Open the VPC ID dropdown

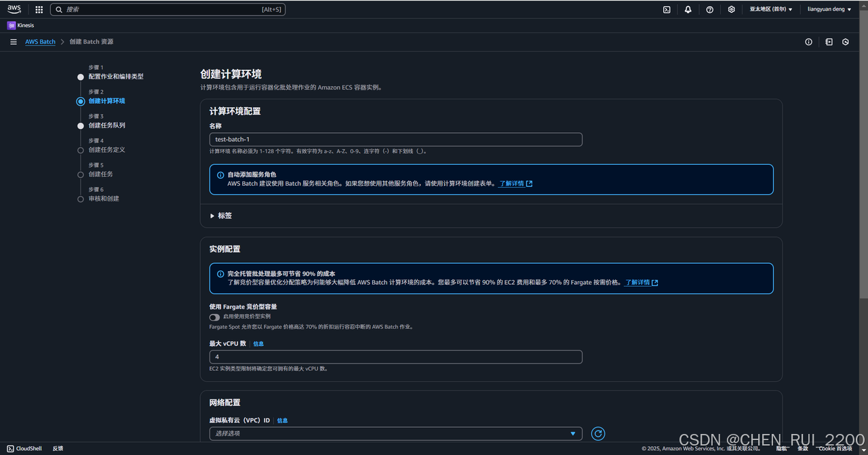point(396,433)
